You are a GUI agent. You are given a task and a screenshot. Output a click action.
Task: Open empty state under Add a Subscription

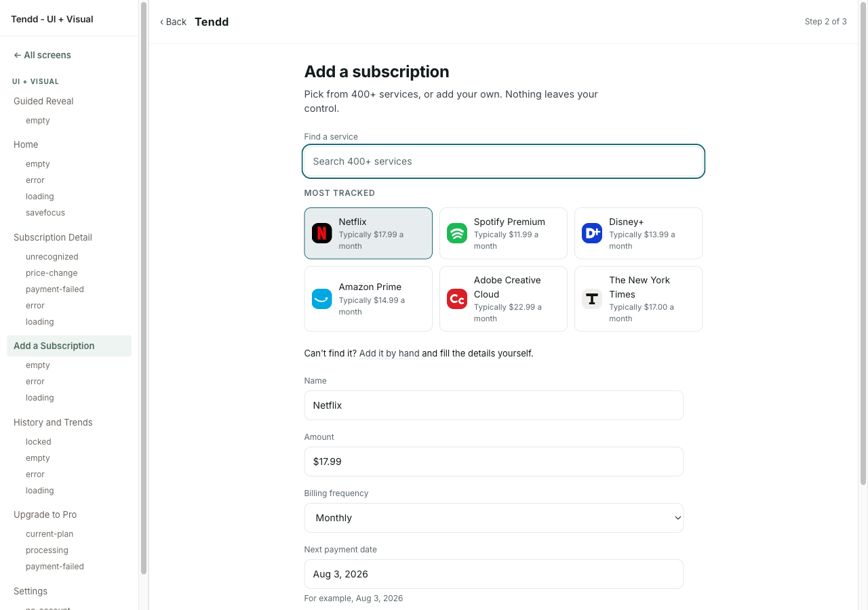click(38, 365)
